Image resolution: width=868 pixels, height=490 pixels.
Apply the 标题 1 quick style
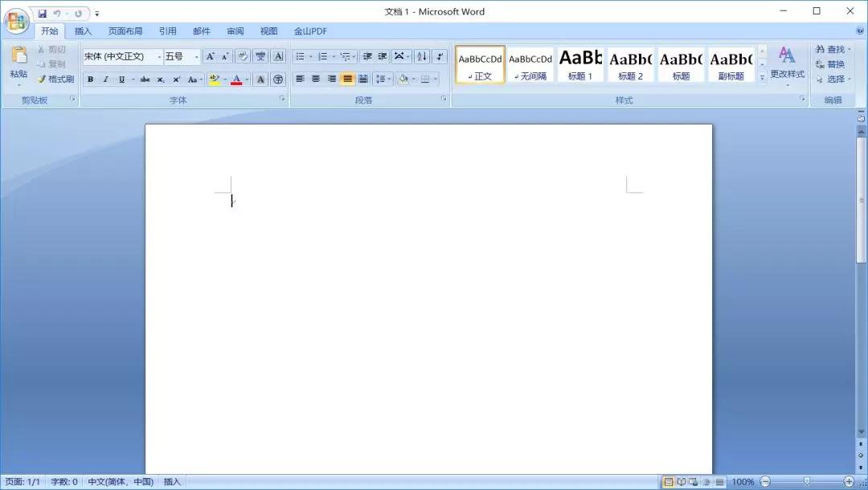580,64
